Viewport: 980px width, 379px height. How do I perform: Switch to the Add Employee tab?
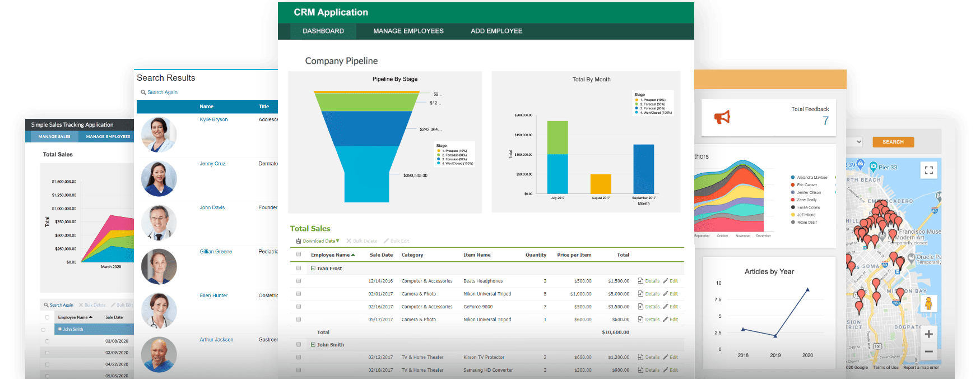coord(496,31)
